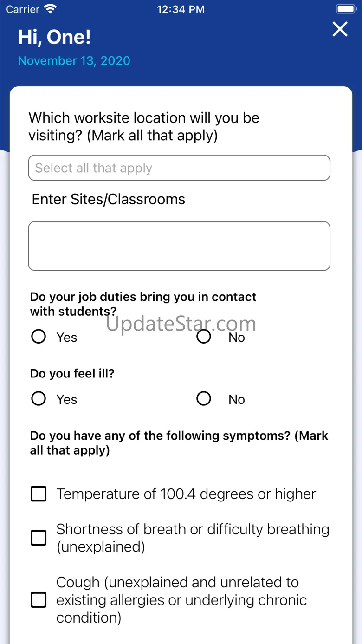Tap the Do you feel ill question
This screenshot has width=362, height=644.
[72, 374]
